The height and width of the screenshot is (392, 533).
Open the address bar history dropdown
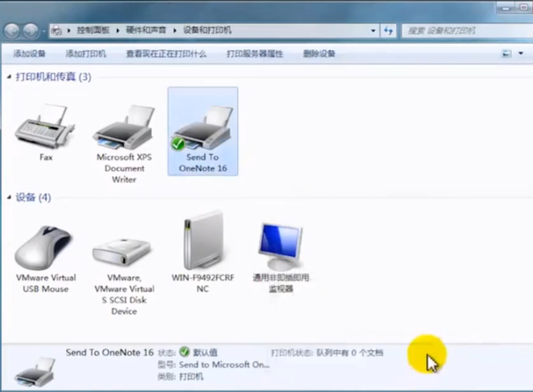click(373, 31)
